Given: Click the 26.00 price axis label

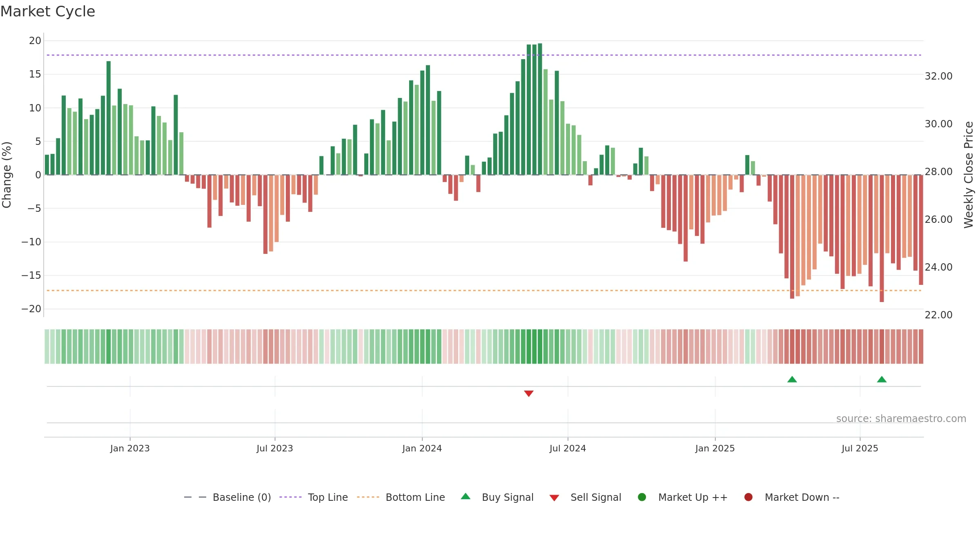Looking at the screenshot, I should tap(938, 220).
